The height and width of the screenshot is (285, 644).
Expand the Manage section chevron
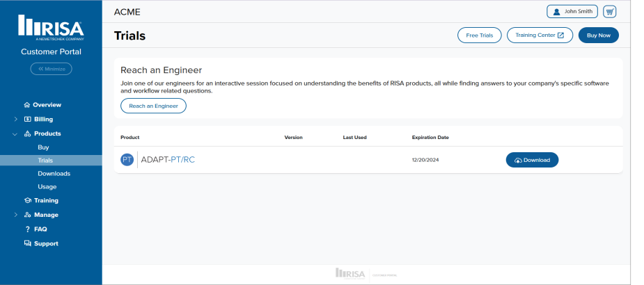pyautogui.click(x=15, y=215)
